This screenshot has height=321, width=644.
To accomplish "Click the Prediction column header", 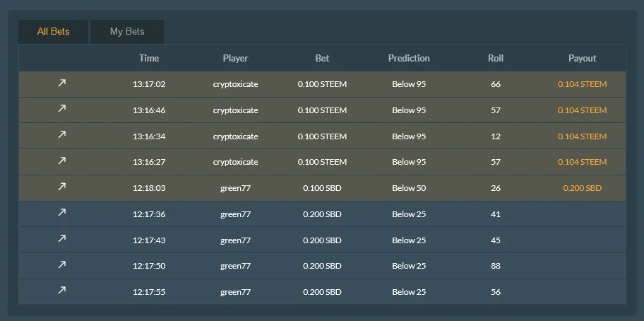I will pos(409,58).
